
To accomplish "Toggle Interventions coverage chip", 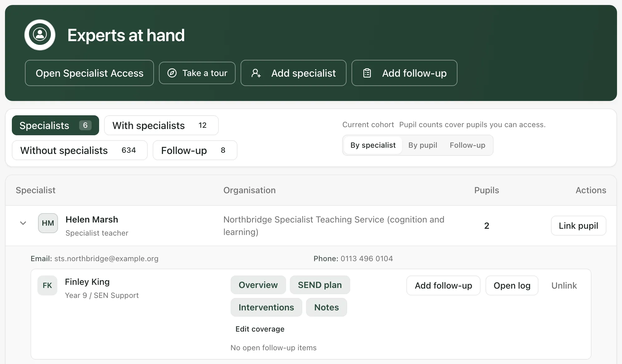I will pos(266,307).
